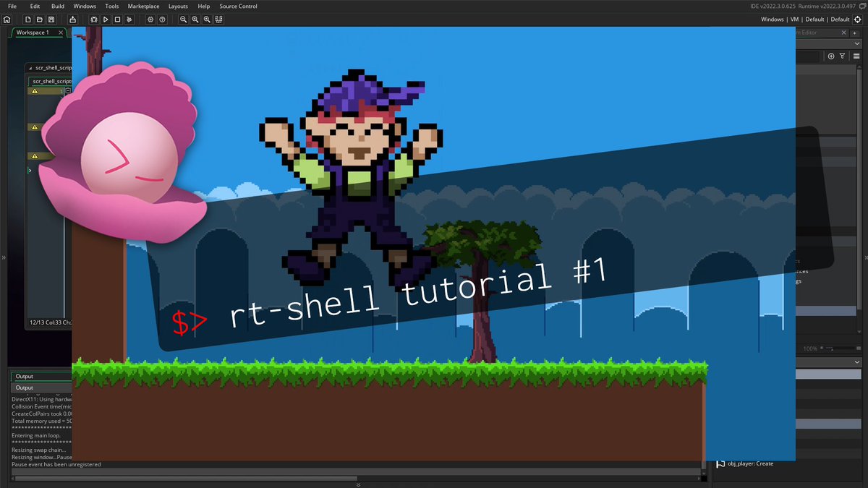Image resolution: width=868 pixels, height=488 pixels.
Task: Click the third warning icon in script gutter
Action: coord(33,155)
